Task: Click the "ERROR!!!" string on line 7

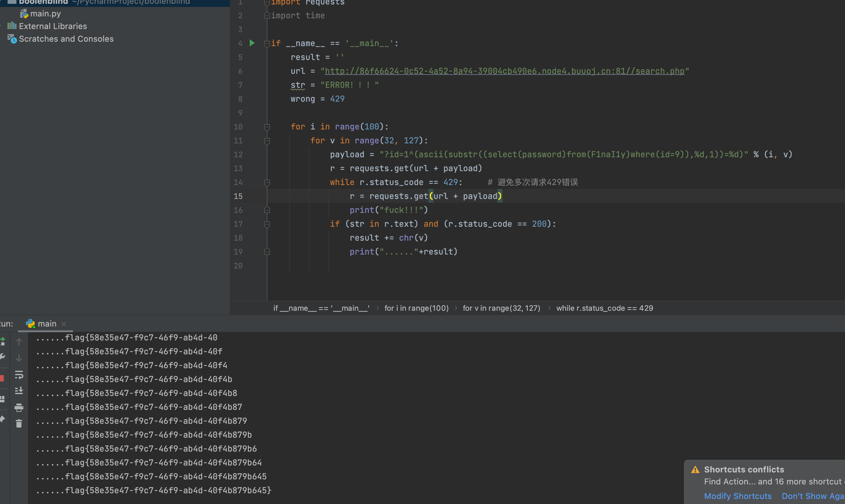Action: [349, 85]
